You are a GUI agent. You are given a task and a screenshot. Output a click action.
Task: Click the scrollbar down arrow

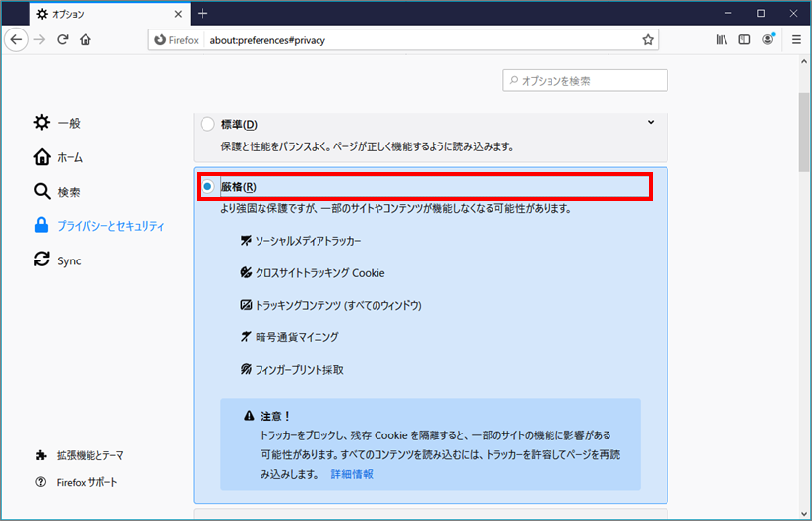(x=804, y=514)
